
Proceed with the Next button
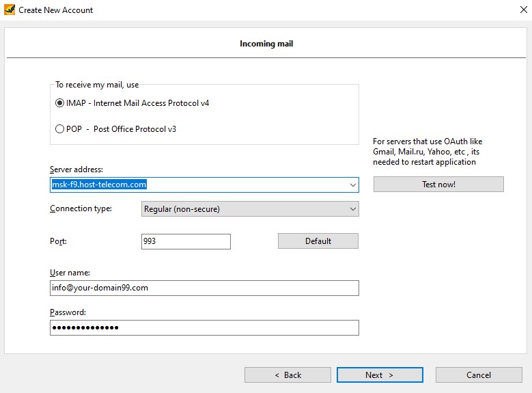pyautogui.click(x=380, y=375)
